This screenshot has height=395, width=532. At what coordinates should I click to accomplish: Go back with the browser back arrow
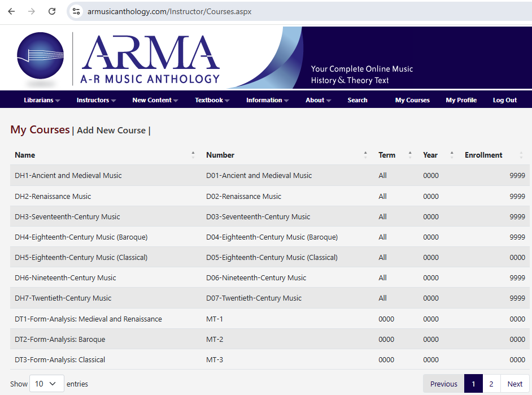(x=11, y=11)
